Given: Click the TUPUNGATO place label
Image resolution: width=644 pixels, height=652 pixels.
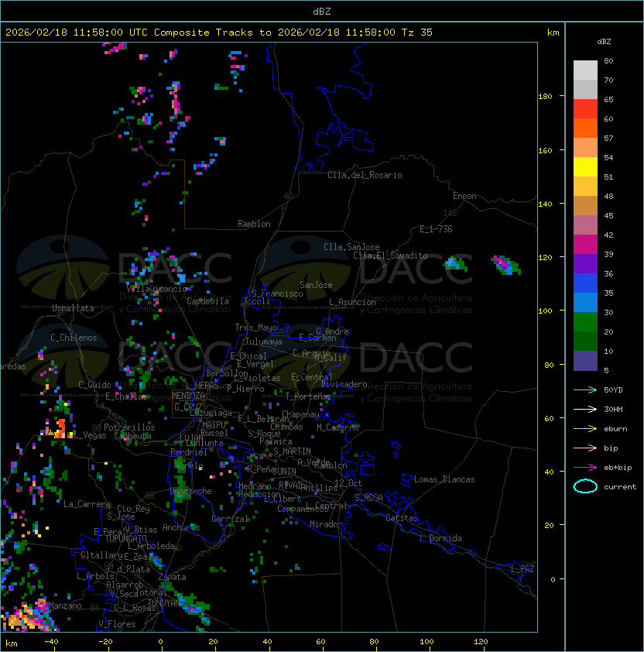Looking at the screenshot, I should (125, 538).
